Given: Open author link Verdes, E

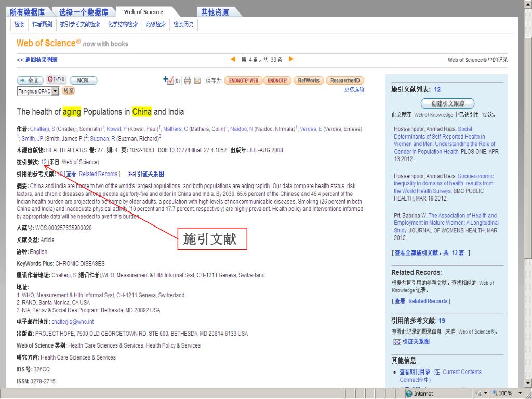Looking at the screenshot, I should (x=311, y=129).
